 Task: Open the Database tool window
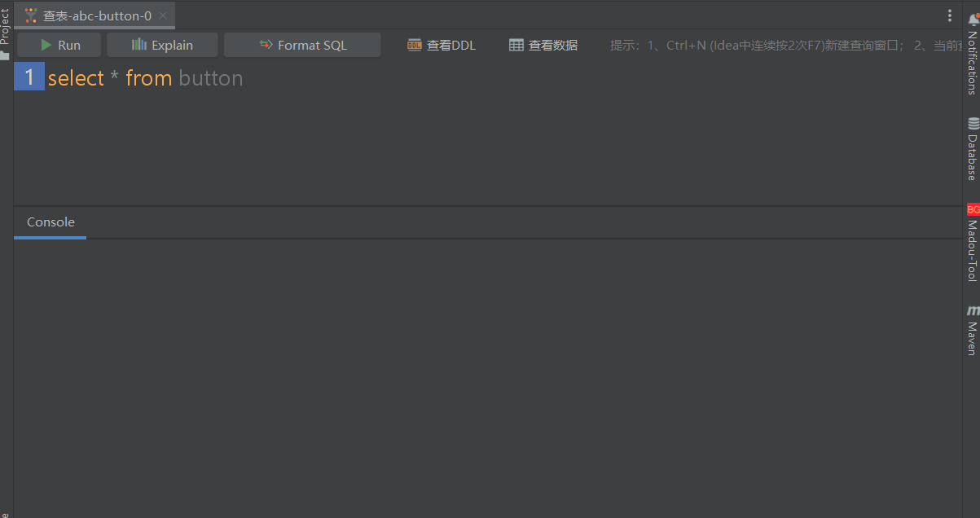pyautogui.click(x=972, y=149)
